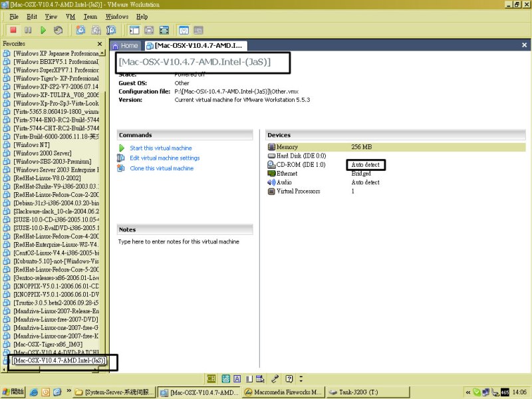532x399 pixels.
Task: Switch to Macromedia Fireworks taskbar button
Action: pos(284,392)
